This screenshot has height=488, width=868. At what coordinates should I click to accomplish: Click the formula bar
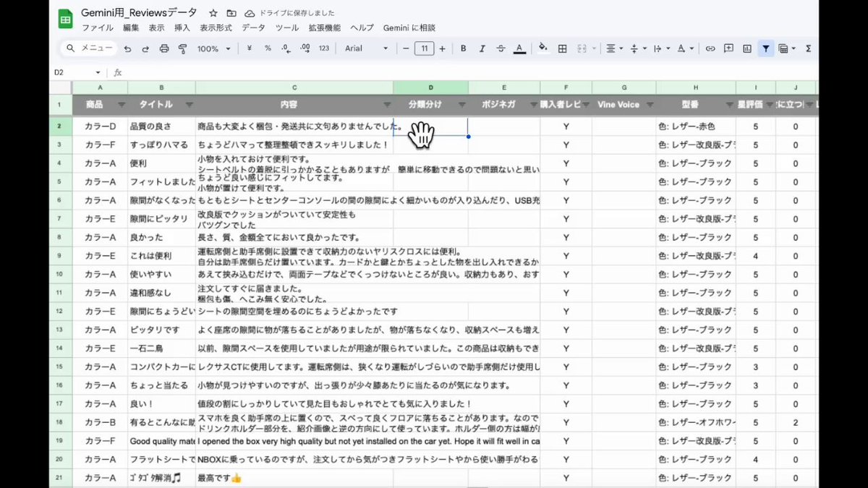[x=470, y=72]
